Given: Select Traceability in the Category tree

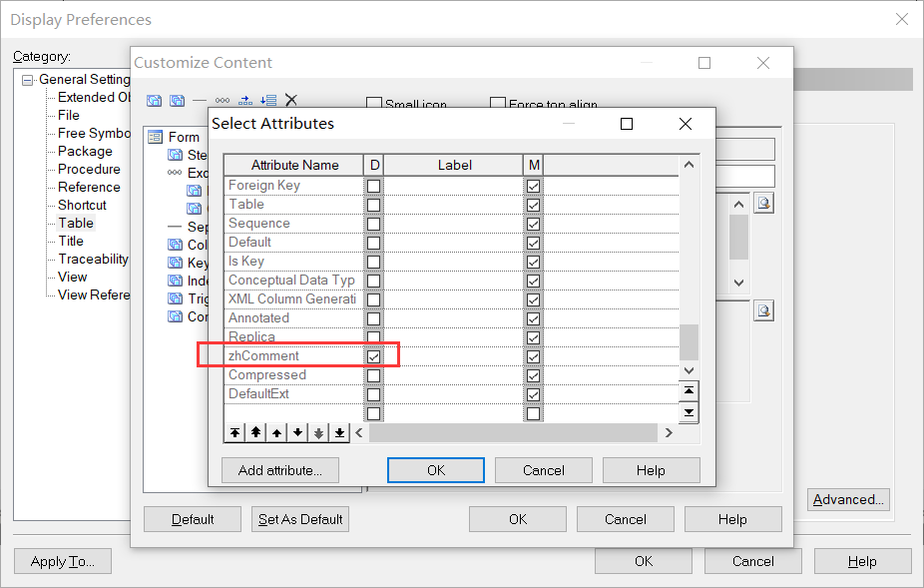Looking at the screenshot, I should [x=93, y=259].
